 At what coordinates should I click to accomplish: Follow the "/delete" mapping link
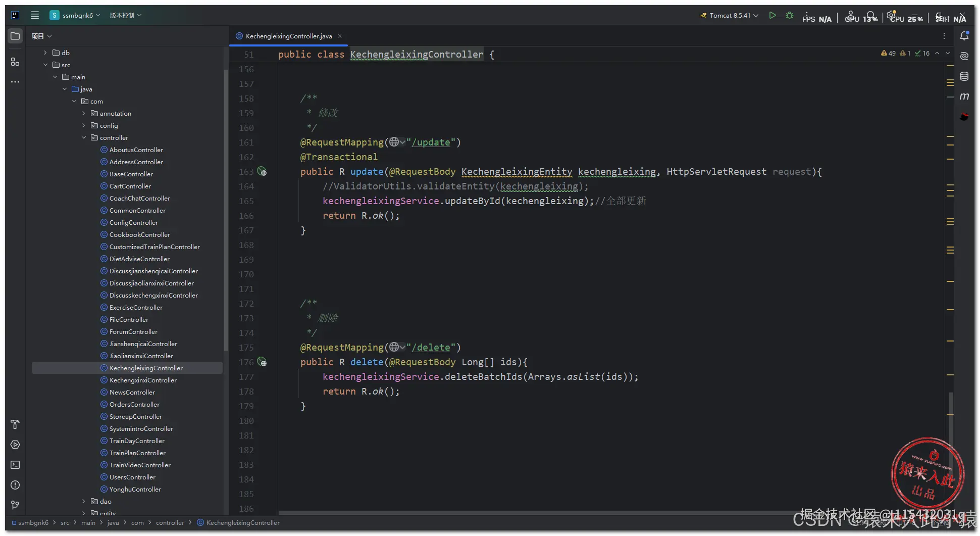pos(431,348)
